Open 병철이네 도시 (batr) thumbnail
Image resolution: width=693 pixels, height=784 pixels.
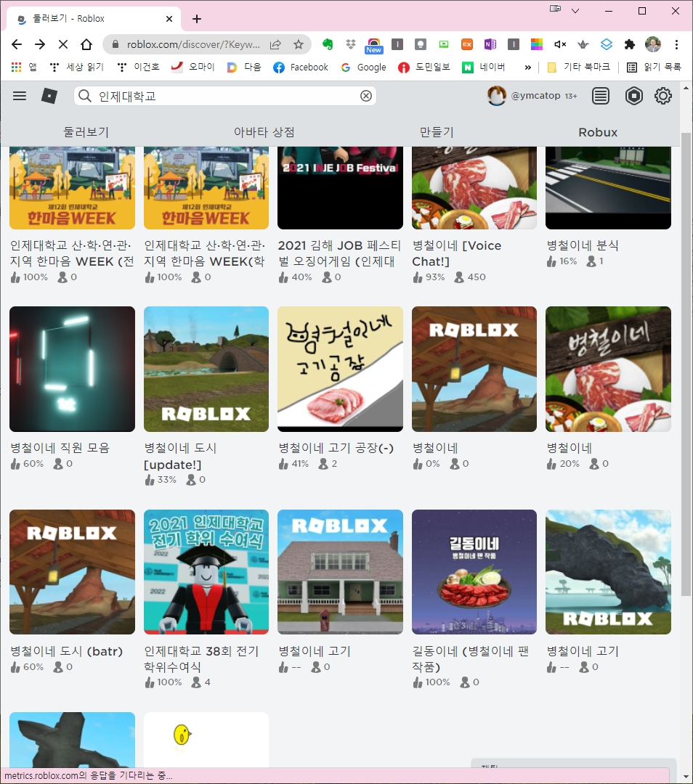pos(72,572)
